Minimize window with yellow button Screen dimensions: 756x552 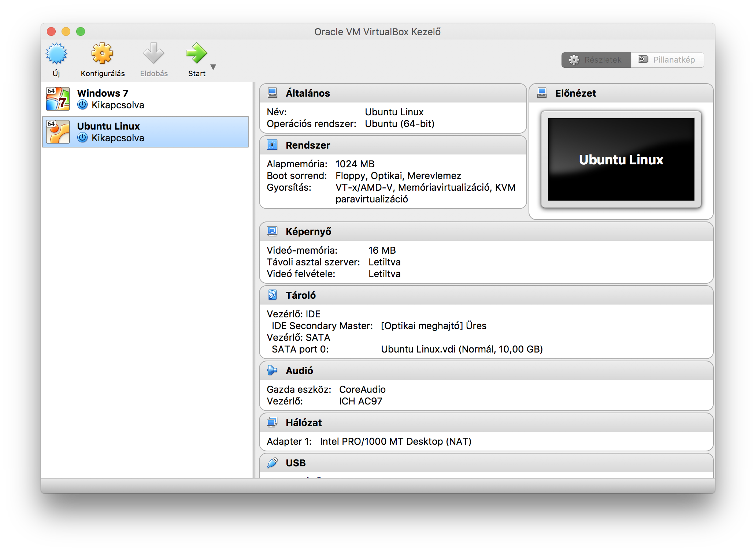coord(66,31)
